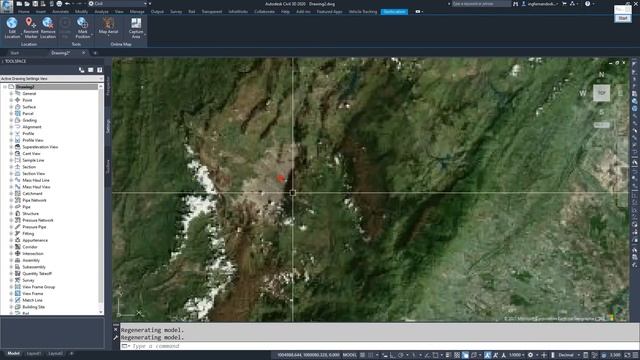The width and height of the screenshot is (640, 360).
Task: Select the Match Line tree item
Action: (32, 300)
